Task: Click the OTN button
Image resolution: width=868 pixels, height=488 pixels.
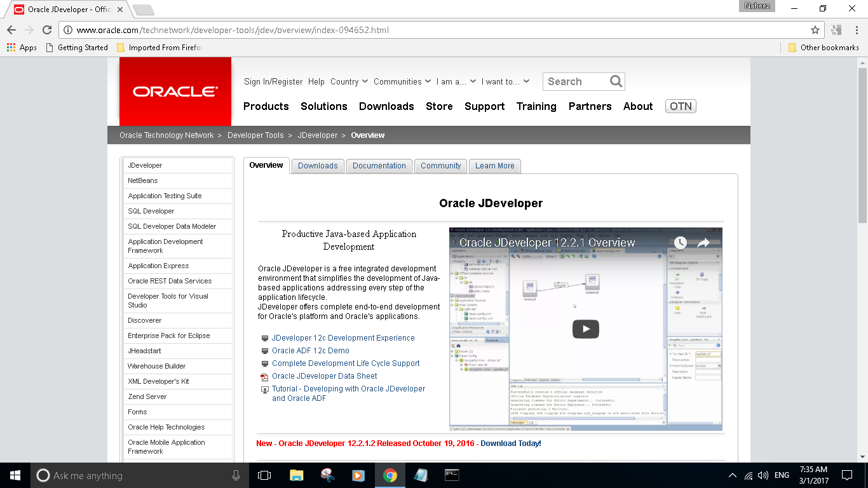Action: [681, 106]
